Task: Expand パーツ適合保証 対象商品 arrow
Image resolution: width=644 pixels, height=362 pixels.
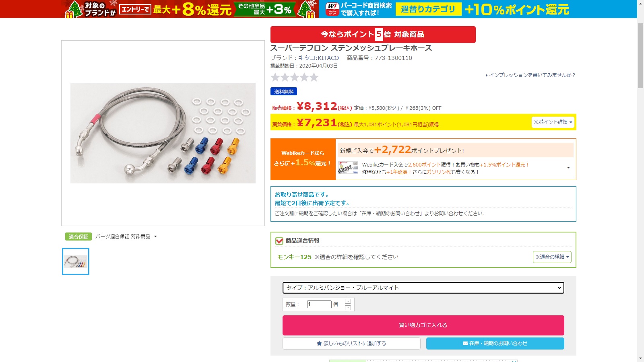Action: pyautogui.click(x=155, y=237)
